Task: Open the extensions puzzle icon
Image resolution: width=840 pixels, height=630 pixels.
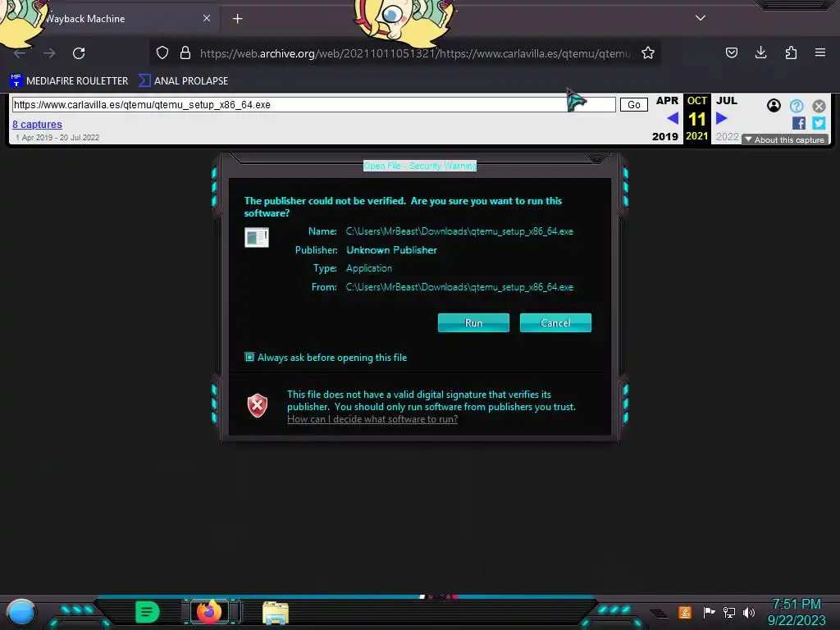Action: pos(791,52)
